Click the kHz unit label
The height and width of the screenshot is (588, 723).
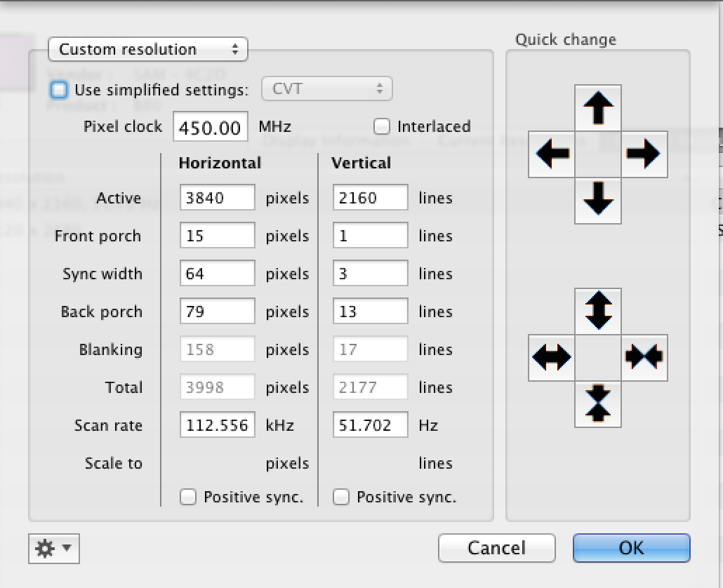[x=280, y=425]
